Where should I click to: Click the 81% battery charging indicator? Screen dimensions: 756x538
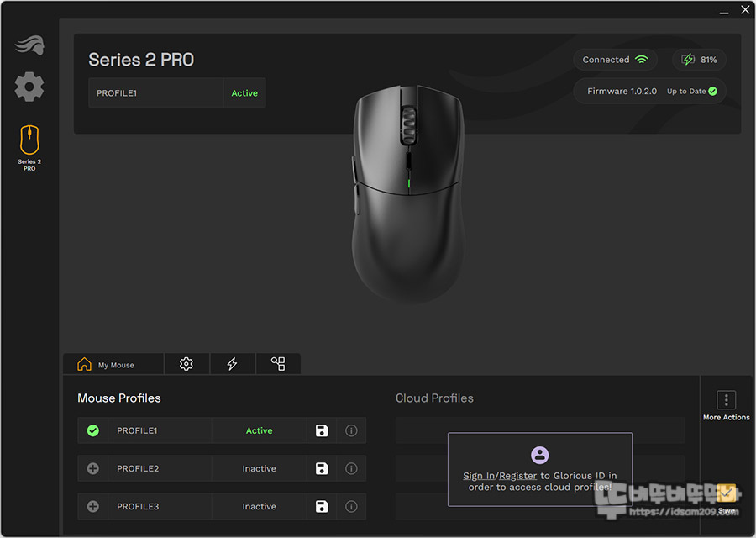coord(699,60)
